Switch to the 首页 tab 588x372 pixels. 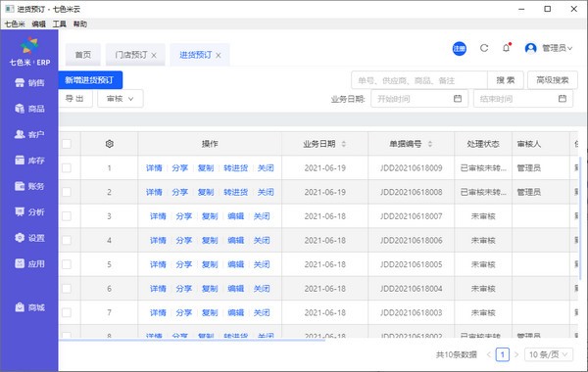[x=83, y=55]
